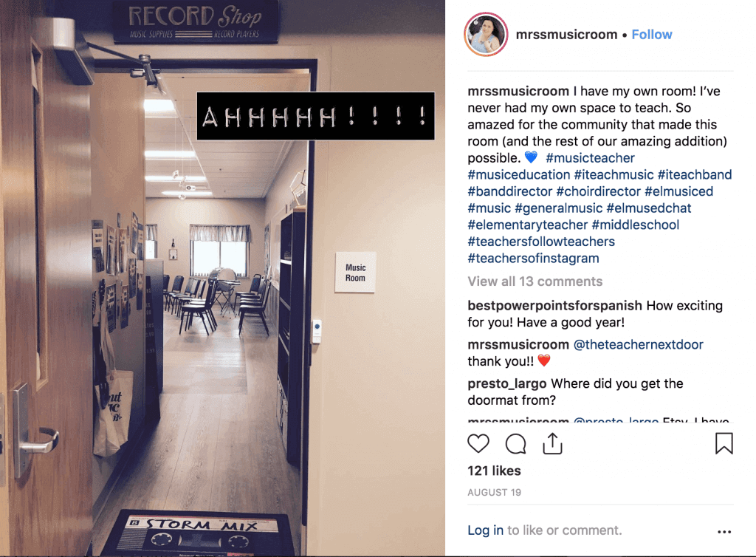Open the three-dot more options menu
756x557 pixels.
724,531
